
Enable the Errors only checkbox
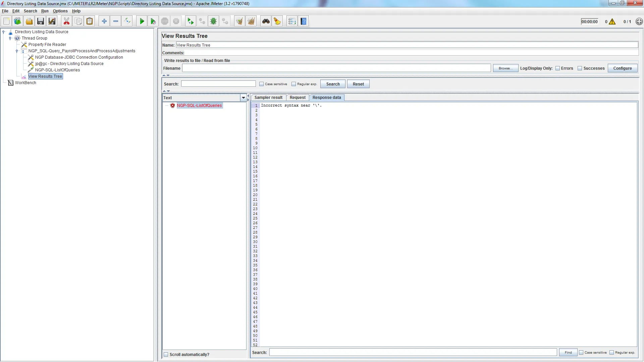pyautogui.click(x=558, y=68)
